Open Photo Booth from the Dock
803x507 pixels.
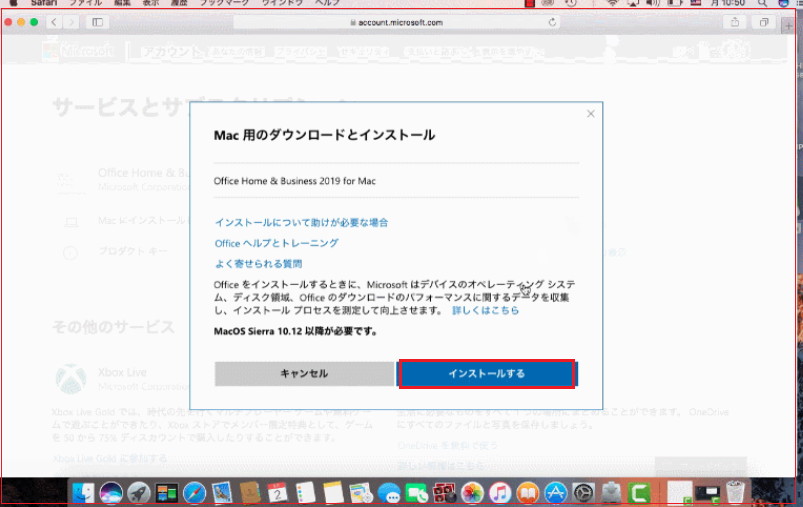[445, 493]
